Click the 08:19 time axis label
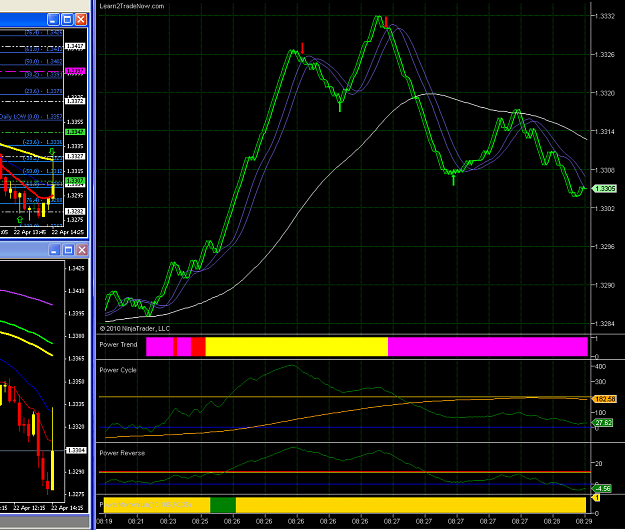Screen dimensions: 625x530 click(x=104, y=521)
